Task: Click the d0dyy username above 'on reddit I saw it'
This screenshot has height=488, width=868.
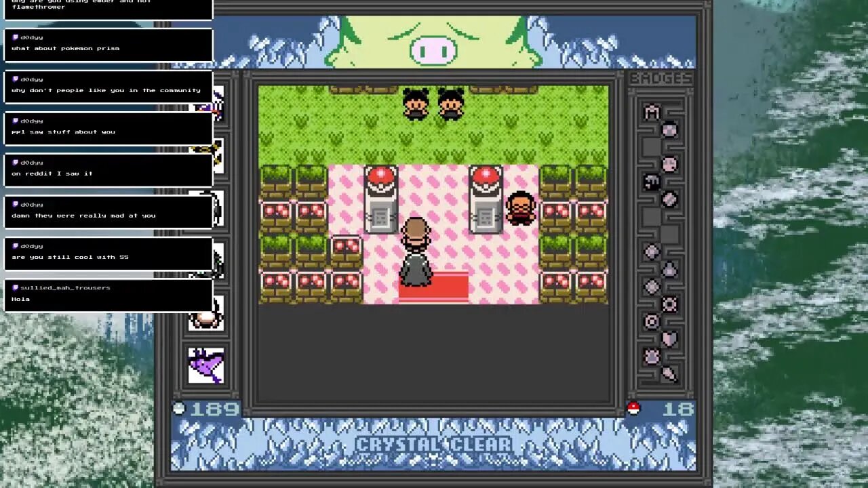Action: 31,163
